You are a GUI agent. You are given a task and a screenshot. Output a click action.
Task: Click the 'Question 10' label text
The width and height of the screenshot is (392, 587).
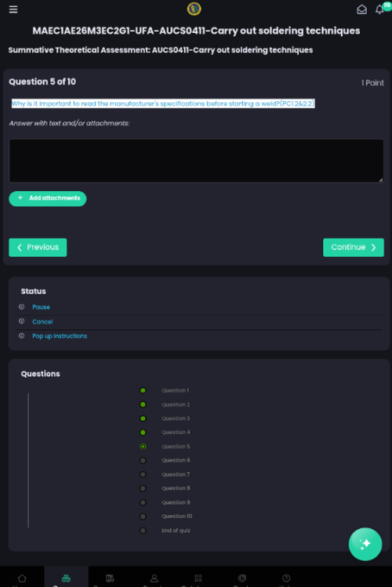[176, 516]
